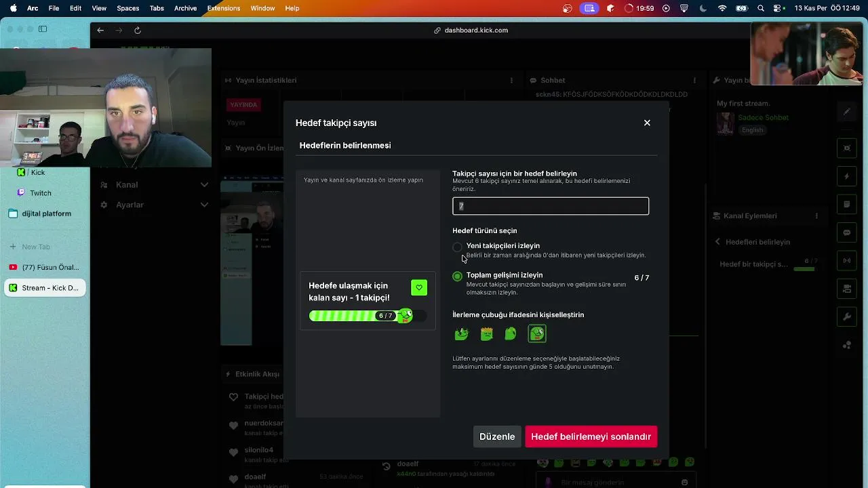Click the battery status icon
The width and height of the screenshot is (868, 488).
[x=742, y=8]
